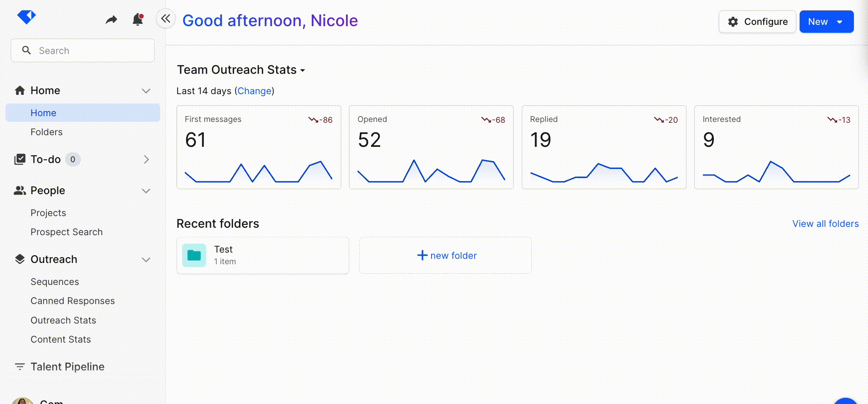The image size is (868, 404).
Task: Click the Configure button
Action: click(x=757, y=22)
